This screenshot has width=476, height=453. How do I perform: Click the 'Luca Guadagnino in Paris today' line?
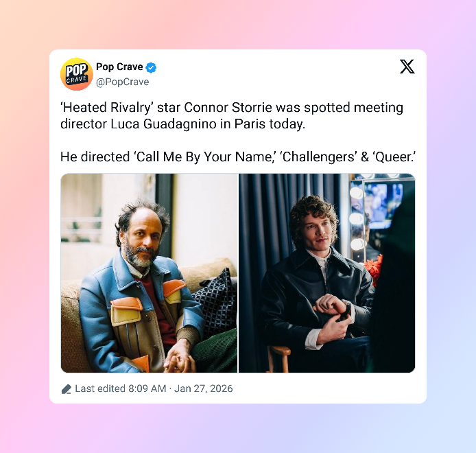[182, 124]
